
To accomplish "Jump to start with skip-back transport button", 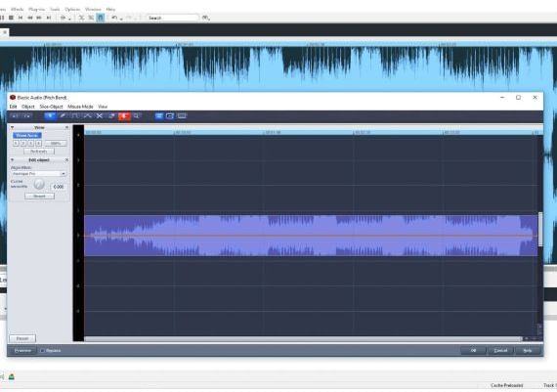I will [21, 18].
